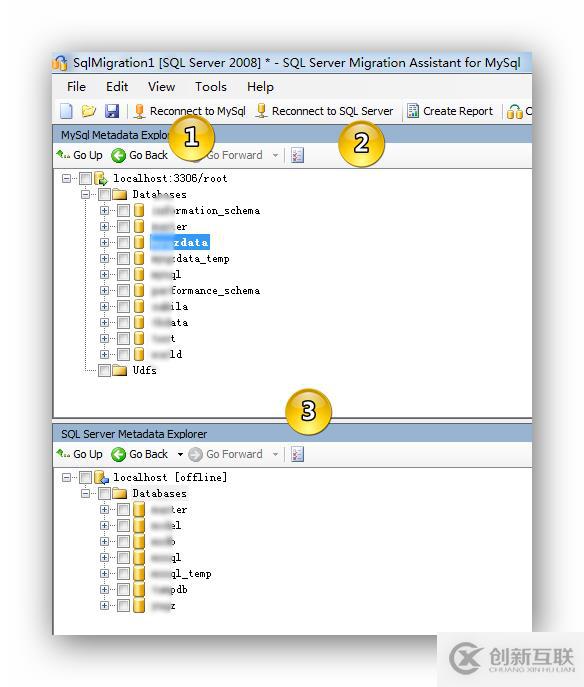Select the information_schema tree item
584x687 pixels.
205,210
